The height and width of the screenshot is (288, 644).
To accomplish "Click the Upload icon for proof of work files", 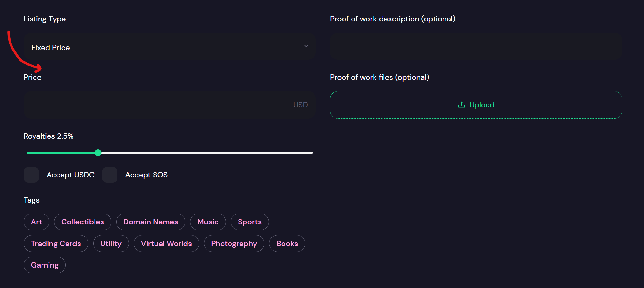I will (x=461, y=105).
